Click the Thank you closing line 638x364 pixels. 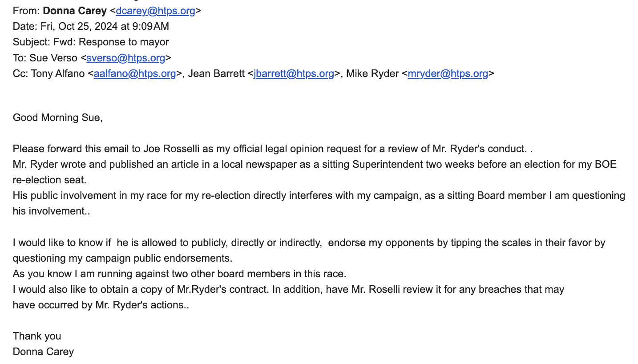37,336
